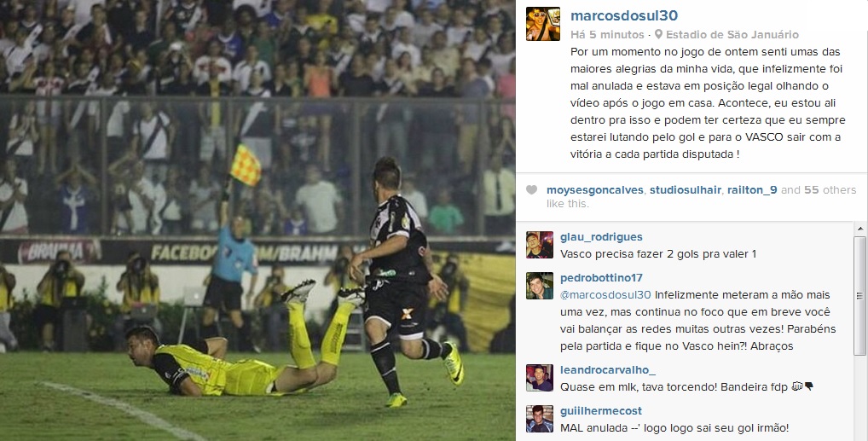Visit studiosulhair profile from likes
The width and height of the screenshot is (868, 441).
click(686, 190)
